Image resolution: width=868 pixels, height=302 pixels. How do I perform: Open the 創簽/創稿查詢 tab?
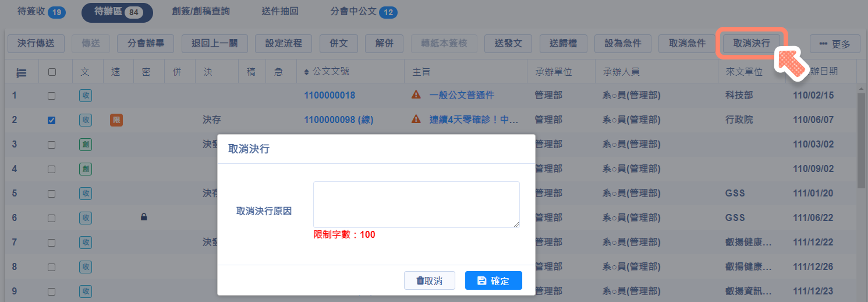tap(197, 12)
